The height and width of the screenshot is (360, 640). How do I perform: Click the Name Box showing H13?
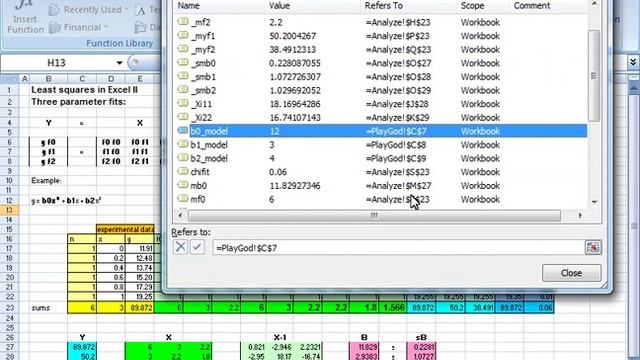point(57,63)
